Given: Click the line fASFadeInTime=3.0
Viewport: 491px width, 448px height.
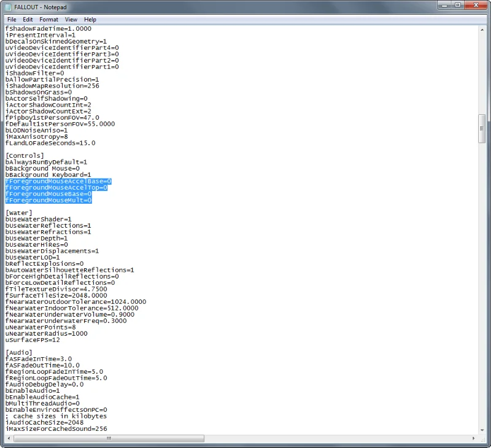Looking at the screenshot, I should pyautogui.click(x=38, y=359).
